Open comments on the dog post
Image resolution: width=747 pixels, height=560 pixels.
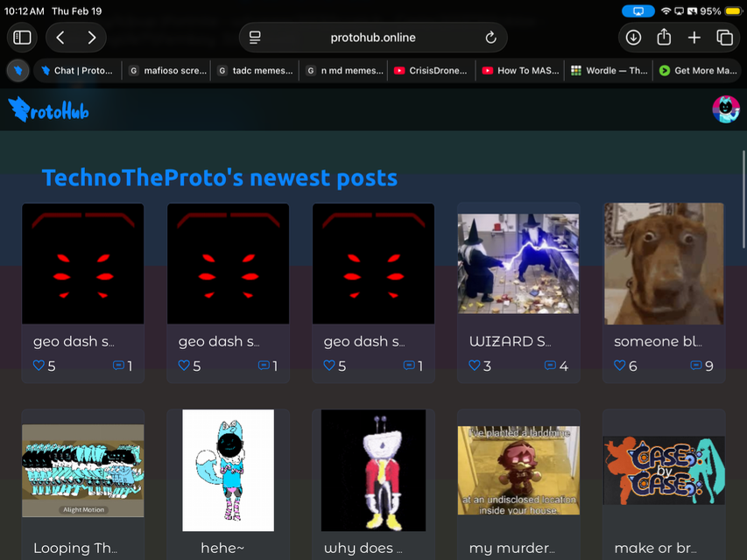[x=695, y=366]
